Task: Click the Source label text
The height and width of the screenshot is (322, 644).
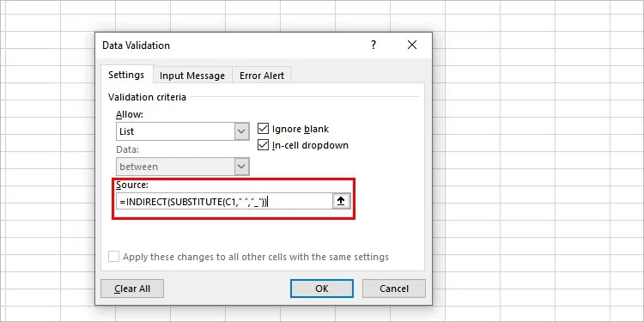Action: (132, 185)
